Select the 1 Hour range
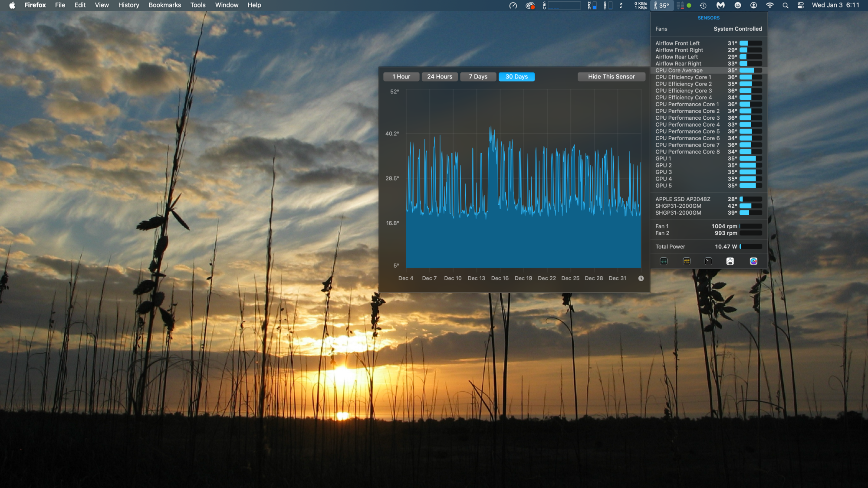 (401, 77)
